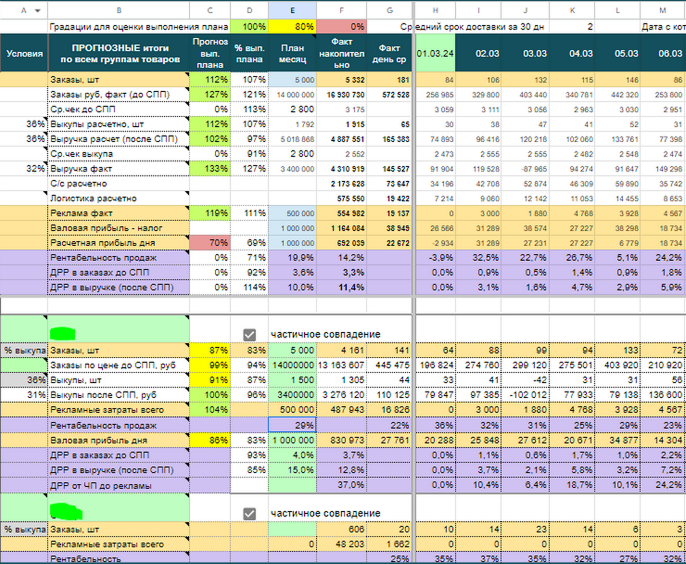Select the 'План месяц' header cell
This screenshot has height=564, width=686.
click(292, 53)
